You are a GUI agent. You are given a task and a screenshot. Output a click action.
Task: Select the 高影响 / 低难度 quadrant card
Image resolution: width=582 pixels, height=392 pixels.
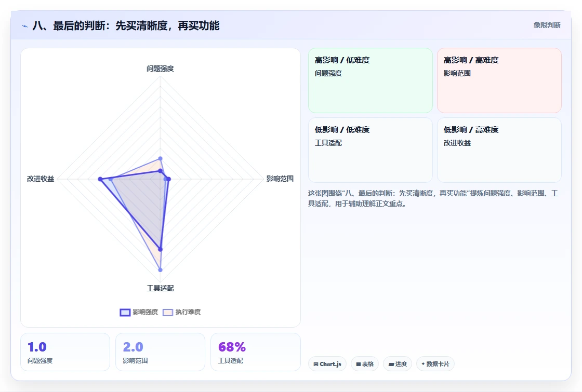[x=371, y=80]
